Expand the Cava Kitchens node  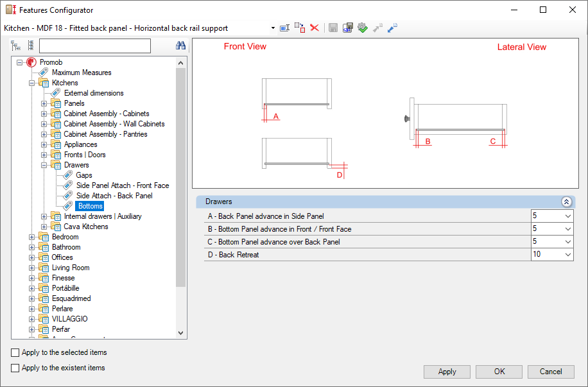click(44, 227)
